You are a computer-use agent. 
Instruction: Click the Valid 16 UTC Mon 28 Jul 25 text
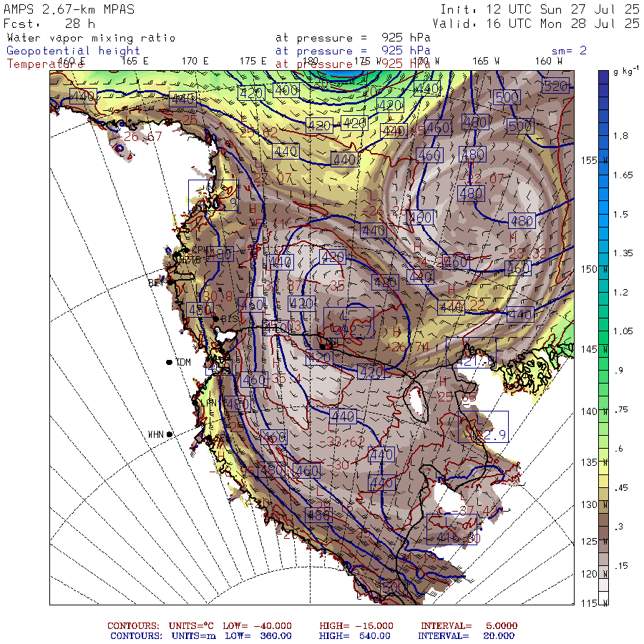tap(535, 24)
